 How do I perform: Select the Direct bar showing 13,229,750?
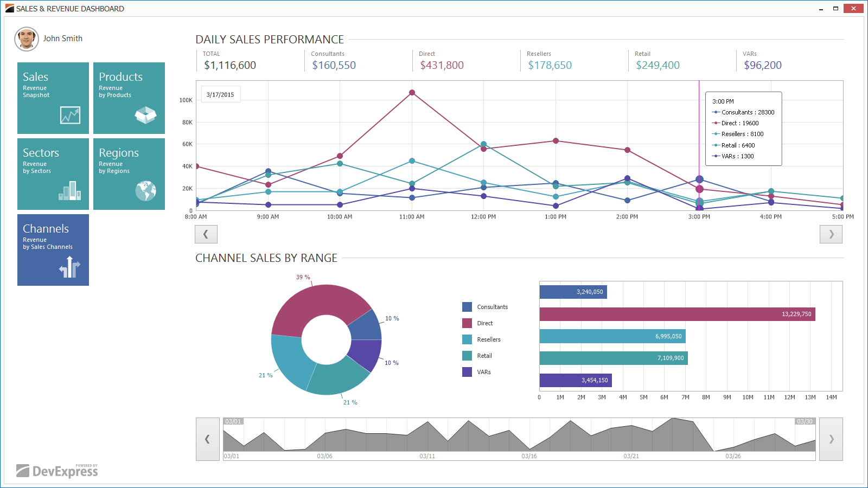point(678,314)
